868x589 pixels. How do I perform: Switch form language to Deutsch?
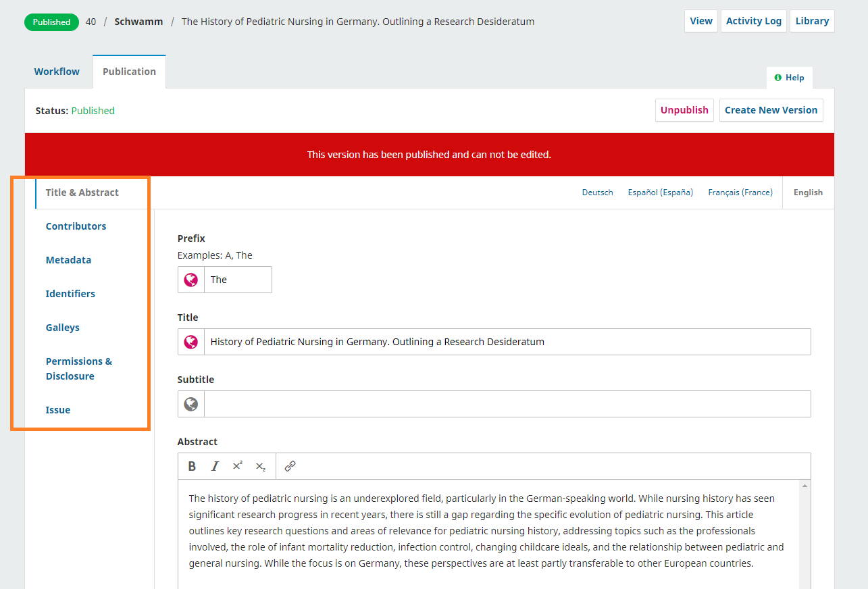point(597,193)
